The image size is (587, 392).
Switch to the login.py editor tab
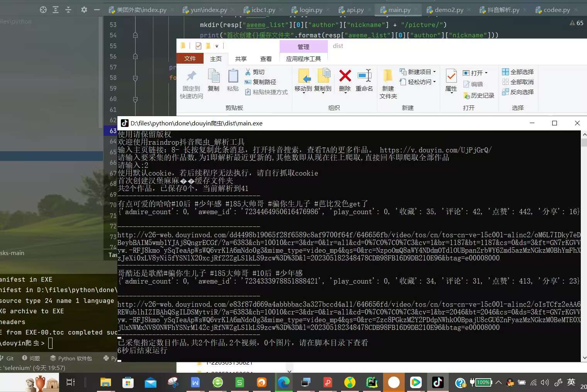310,10
